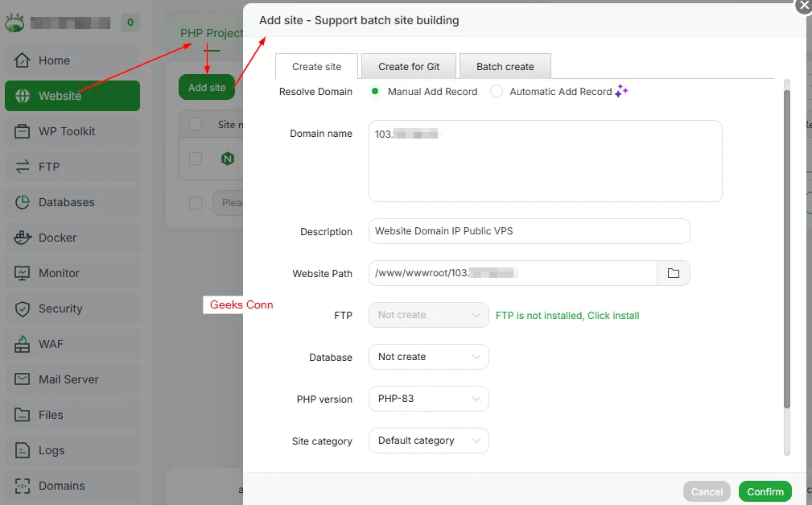Select the WP Toolkit sidebar icon
Viewport: 812px width, 505px height.
coord(25,130)
